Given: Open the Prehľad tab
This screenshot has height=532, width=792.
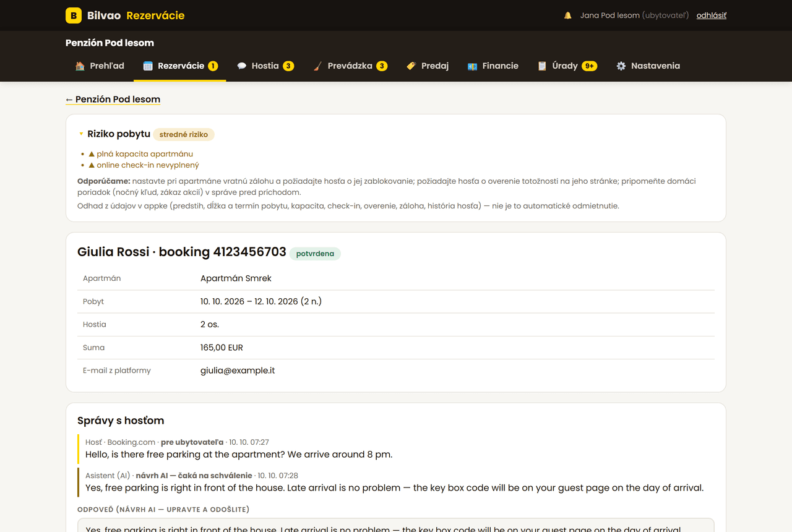Looking at the screenshot, I should tap(100, 66).
